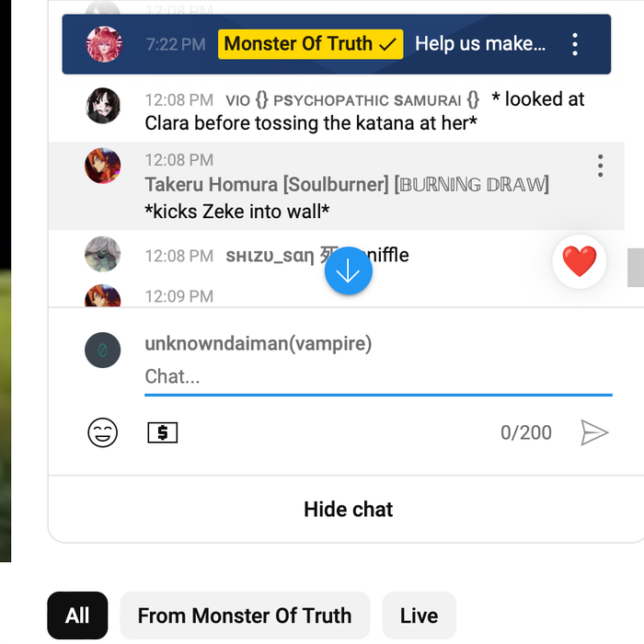The height and width of the screenshot is (644, 644).
Task: Jump to latest messages with blue down arrow
Action: pos(349,271)
